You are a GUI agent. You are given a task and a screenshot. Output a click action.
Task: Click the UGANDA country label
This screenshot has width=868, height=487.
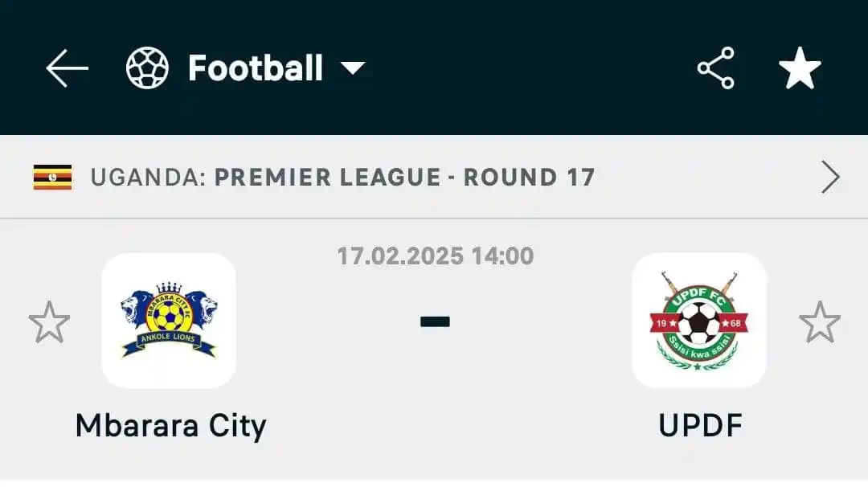pyautogui.click(x=149, y=177)
